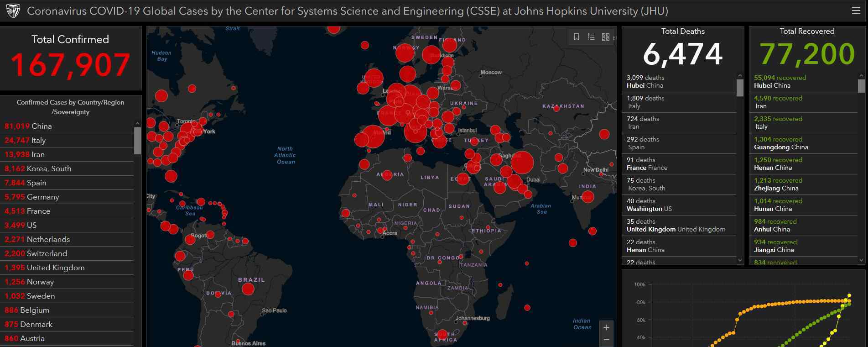Click the last yellow chart data point

pyautogui.click(x=849, y=295)
